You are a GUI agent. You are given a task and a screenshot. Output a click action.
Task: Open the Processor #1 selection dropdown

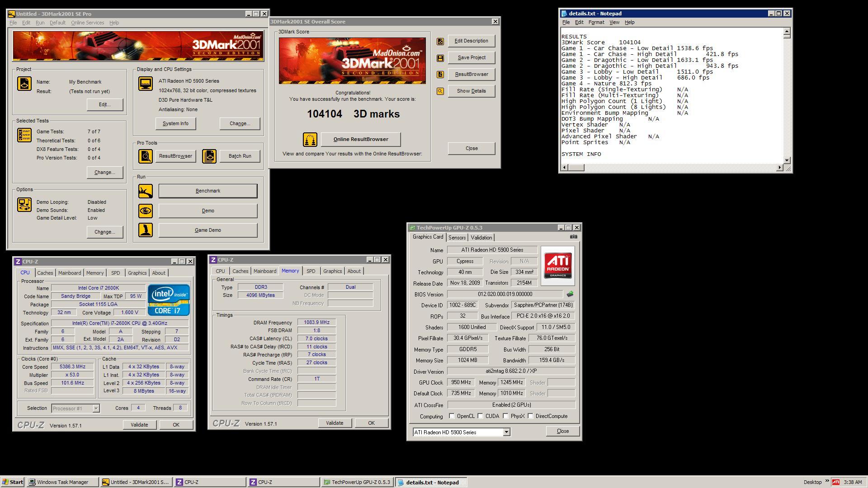tap(96, 408)
